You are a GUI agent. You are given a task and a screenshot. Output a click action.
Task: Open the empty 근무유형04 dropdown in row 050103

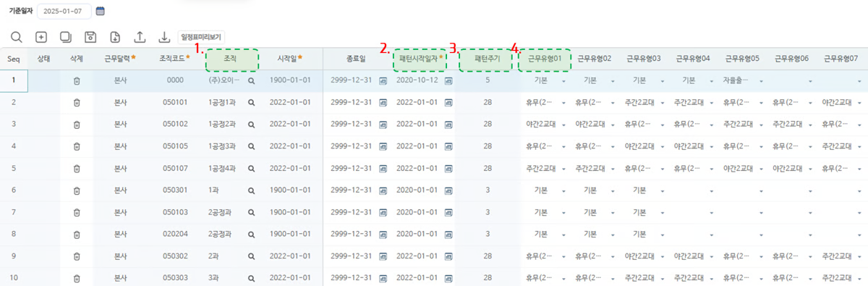(x=711, y=212)
